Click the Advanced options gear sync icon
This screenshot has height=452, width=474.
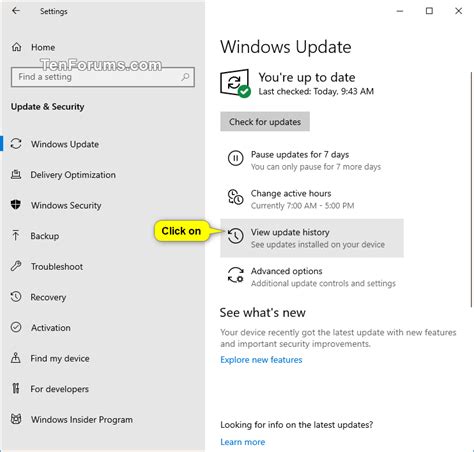pos(235,275)
